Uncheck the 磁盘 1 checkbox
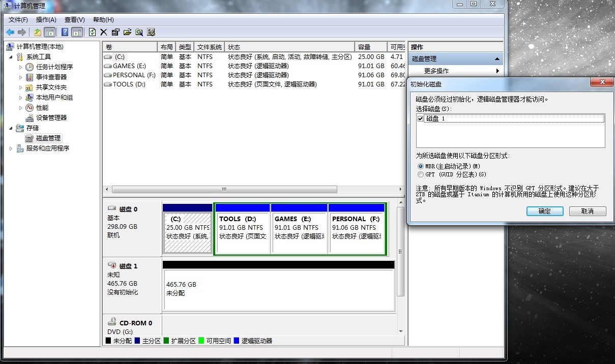Viewport: 615px width, 364px height. pyautogui.click(x=421, y=118)
